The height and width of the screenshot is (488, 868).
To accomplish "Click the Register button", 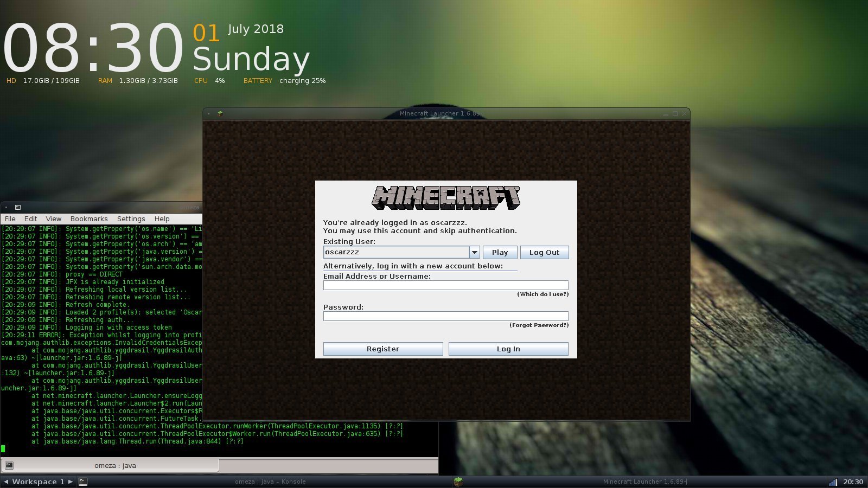I will [x=383, y=349].
